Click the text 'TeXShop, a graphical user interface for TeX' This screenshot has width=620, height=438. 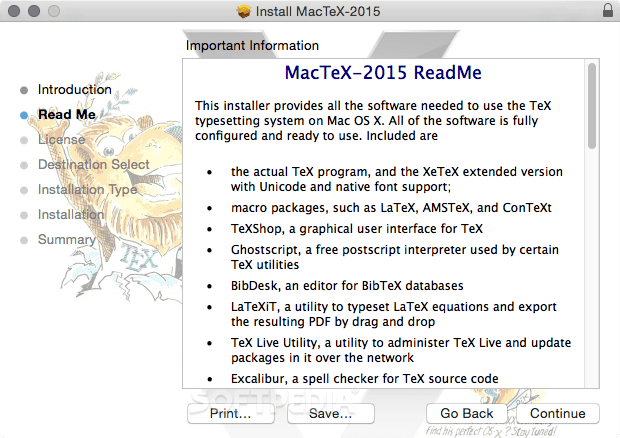tap(357, 228)
